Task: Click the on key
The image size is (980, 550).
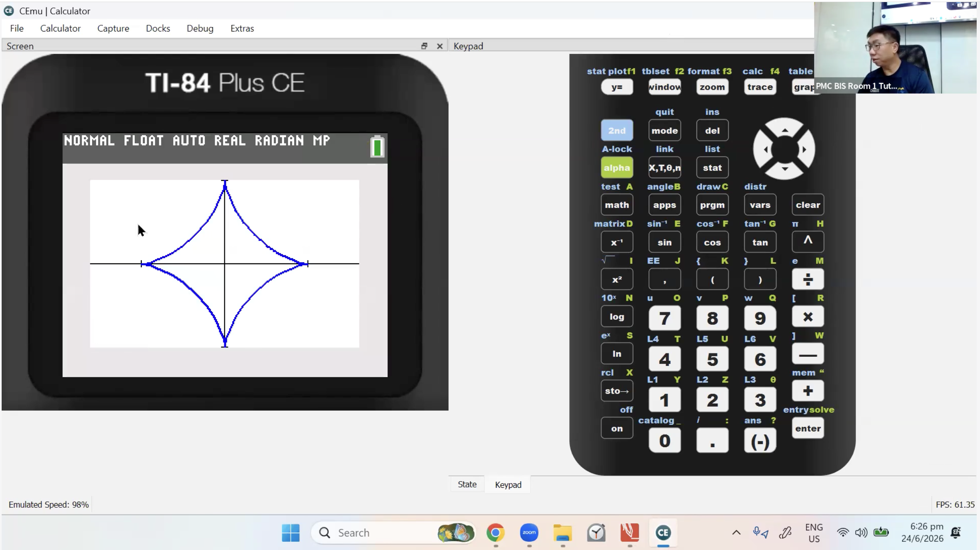Action: [x=617, y=428]
